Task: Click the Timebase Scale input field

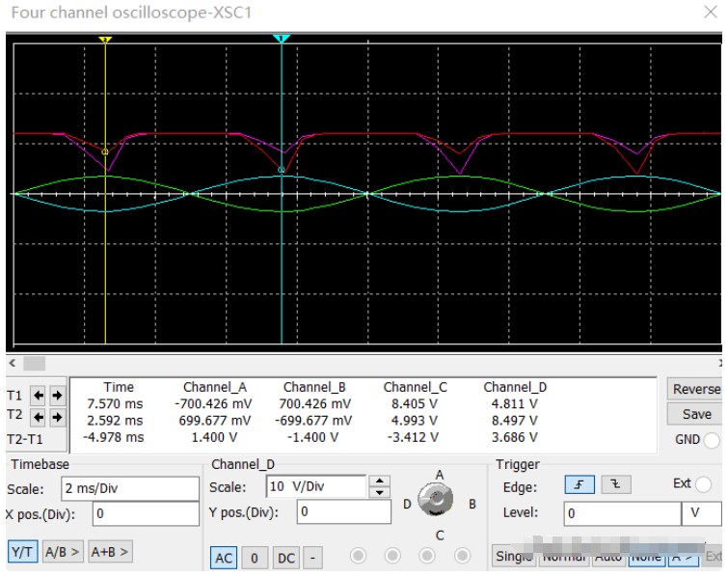Action: [x=130, y=488]
